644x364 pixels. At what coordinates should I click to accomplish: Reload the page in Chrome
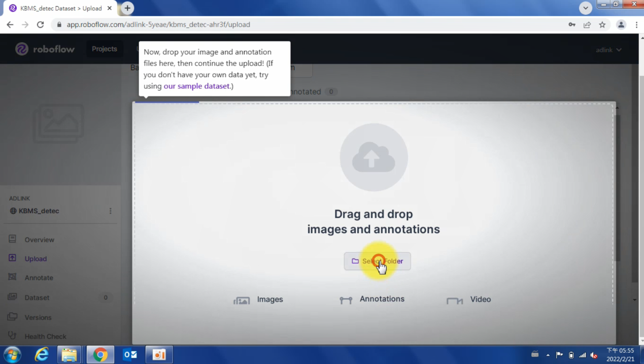[40, 24]
